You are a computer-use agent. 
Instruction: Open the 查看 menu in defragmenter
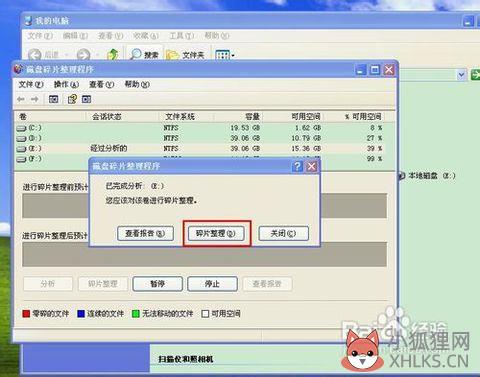click(101, 84)
